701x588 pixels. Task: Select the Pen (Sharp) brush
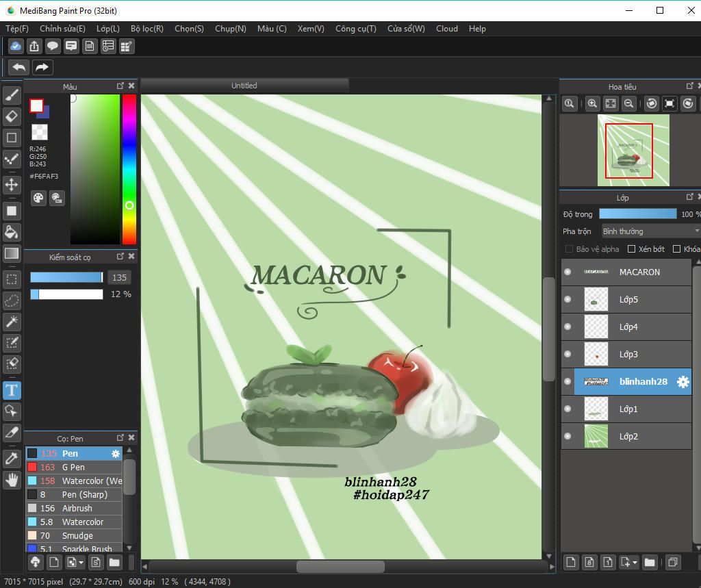pos(74,494)
